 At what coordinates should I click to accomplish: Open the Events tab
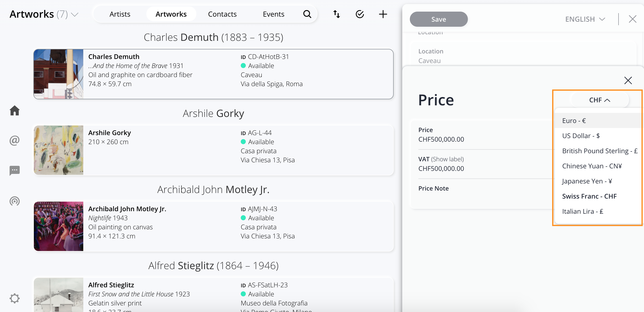[x=274, y=14]
